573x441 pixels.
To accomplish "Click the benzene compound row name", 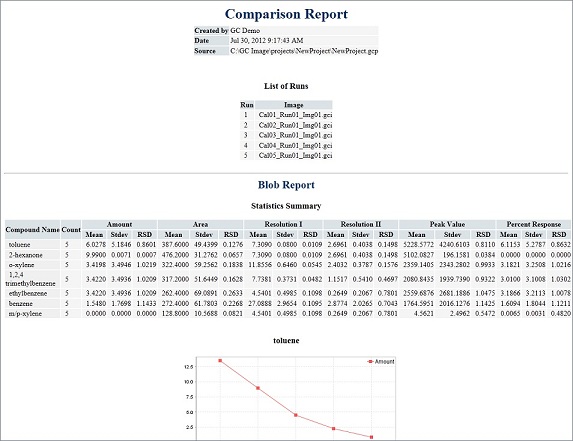I will 20,304.
